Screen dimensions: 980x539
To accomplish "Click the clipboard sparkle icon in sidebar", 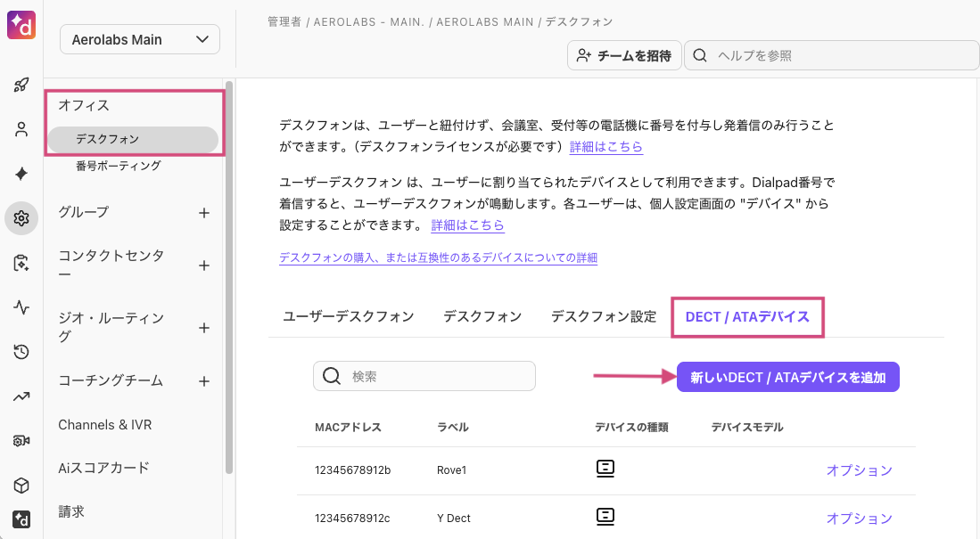I will 21,263.
